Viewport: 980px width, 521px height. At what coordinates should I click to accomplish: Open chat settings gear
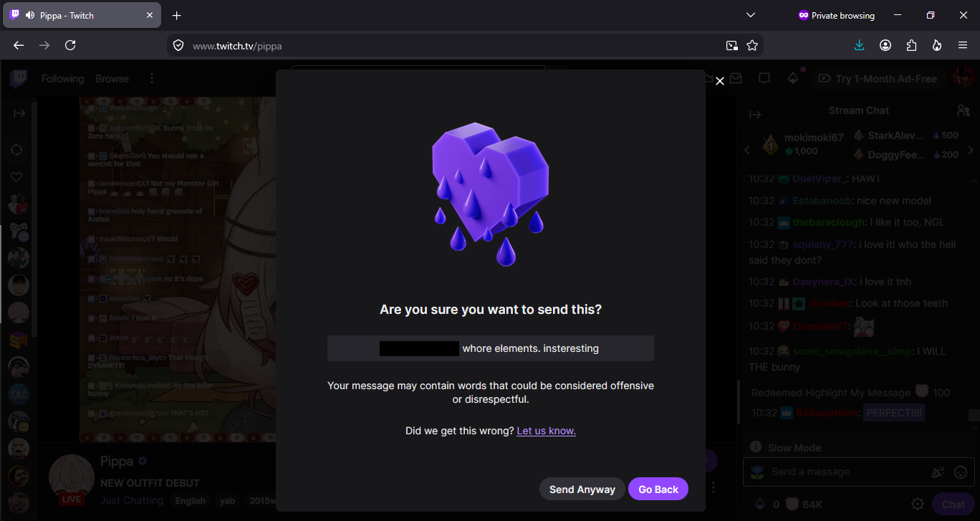tap(917, 505)
